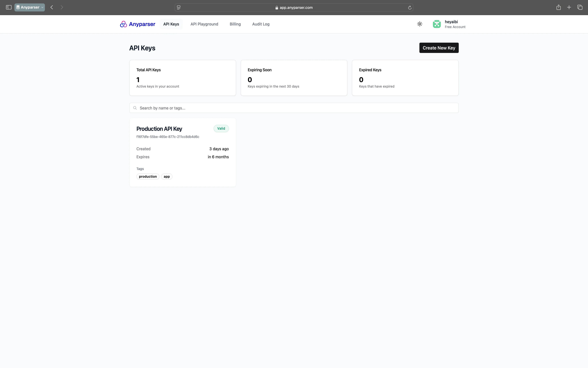The width and height of the screenshot is (588, 368).
Task: Switch to the API Playground tab
Action: 204,24
